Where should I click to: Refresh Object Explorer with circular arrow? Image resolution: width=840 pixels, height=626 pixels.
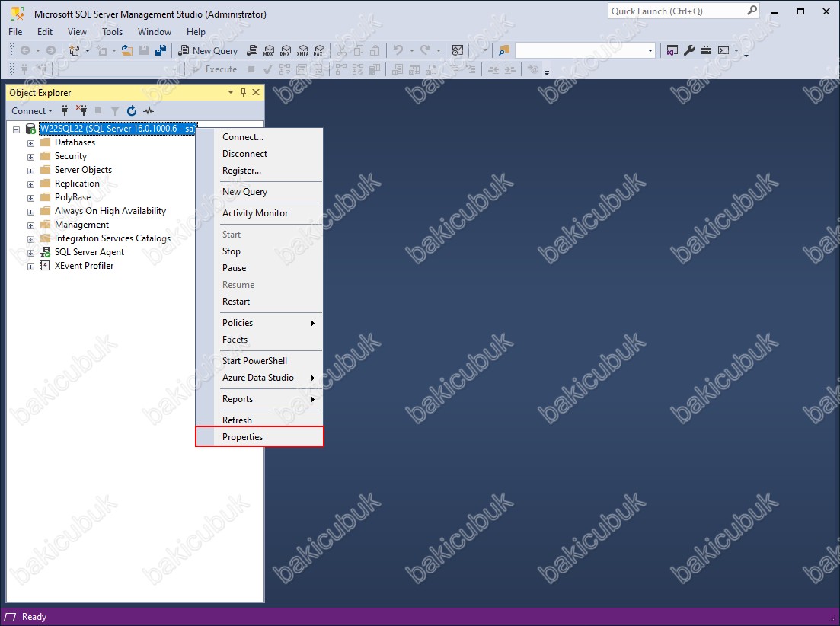click(131, 111)
